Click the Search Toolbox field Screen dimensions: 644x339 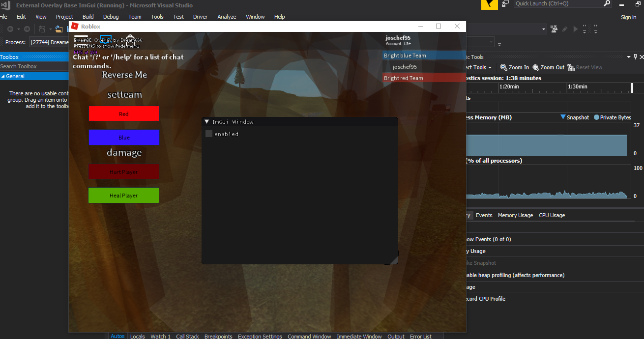[x=34, y=66]
